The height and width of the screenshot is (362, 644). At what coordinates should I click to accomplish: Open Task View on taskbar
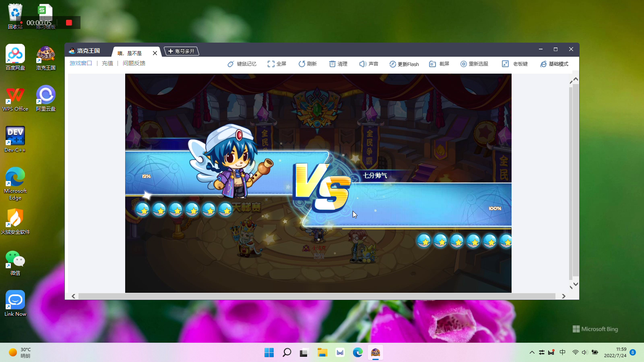coord(304,353)
